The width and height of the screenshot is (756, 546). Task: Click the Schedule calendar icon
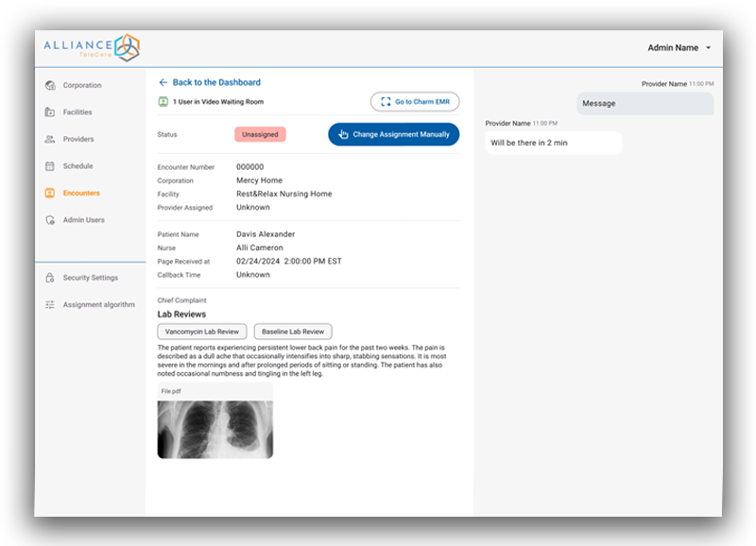point(49,166)
